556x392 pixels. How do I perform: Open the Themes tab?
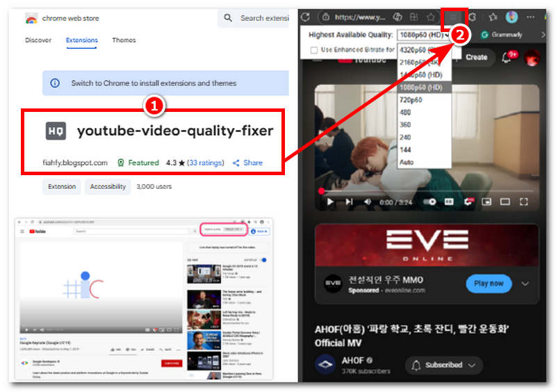click(124, 40)
